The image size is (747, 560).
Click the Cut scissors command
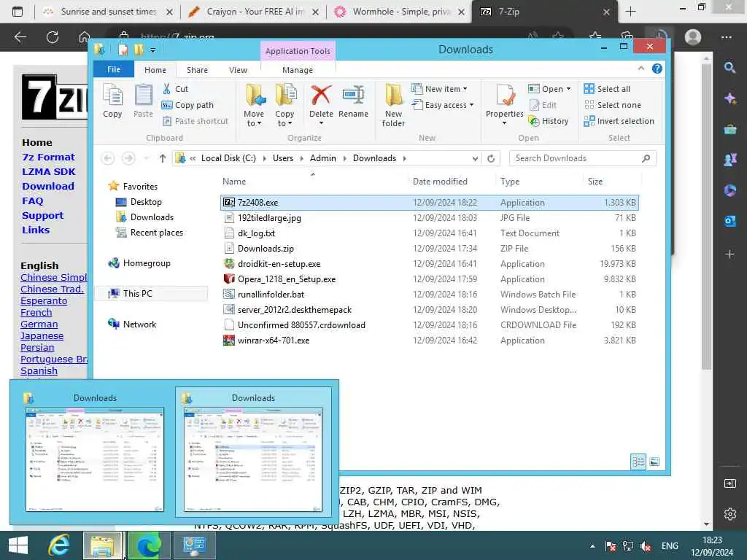point(175,88)
